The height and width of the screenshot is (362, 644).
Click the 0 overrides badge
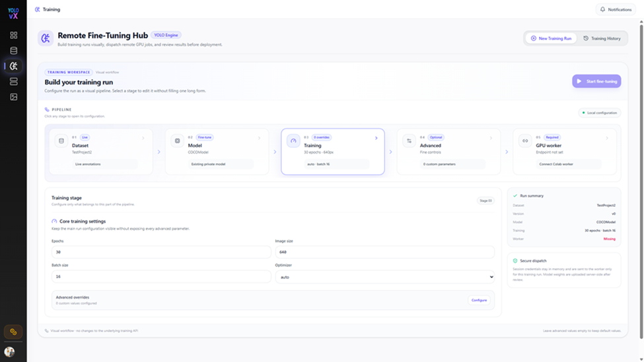(322, 137)
